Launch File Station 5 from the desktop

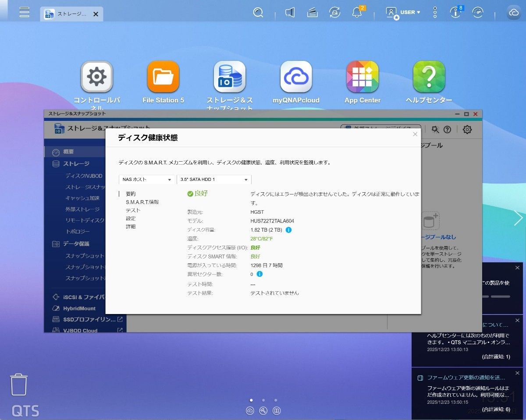click(163, 77)
